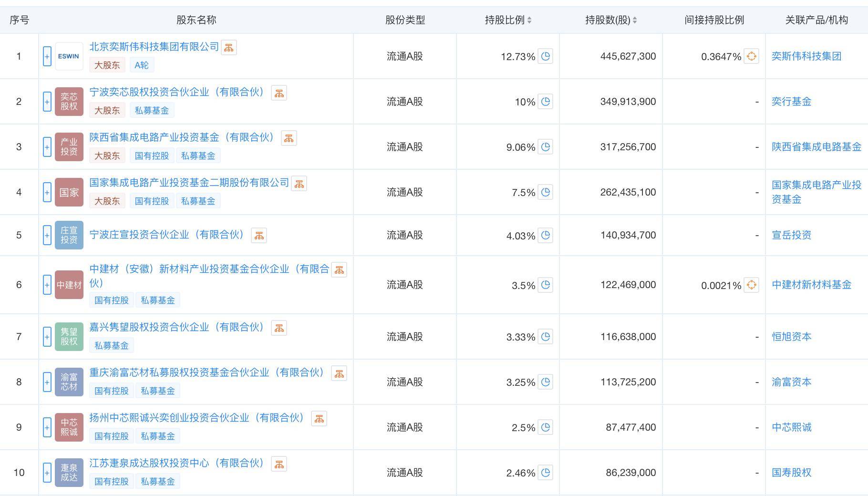
Task: Open indirect holding path icon beside 0.0021%
Action: point(751,285)
